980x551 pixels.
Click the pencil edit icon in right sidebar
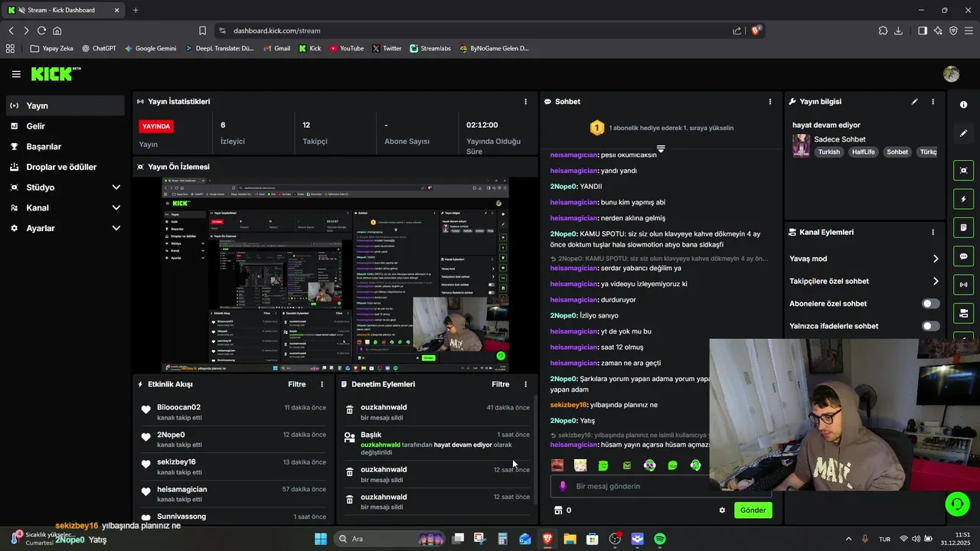[x=963, y=133]
